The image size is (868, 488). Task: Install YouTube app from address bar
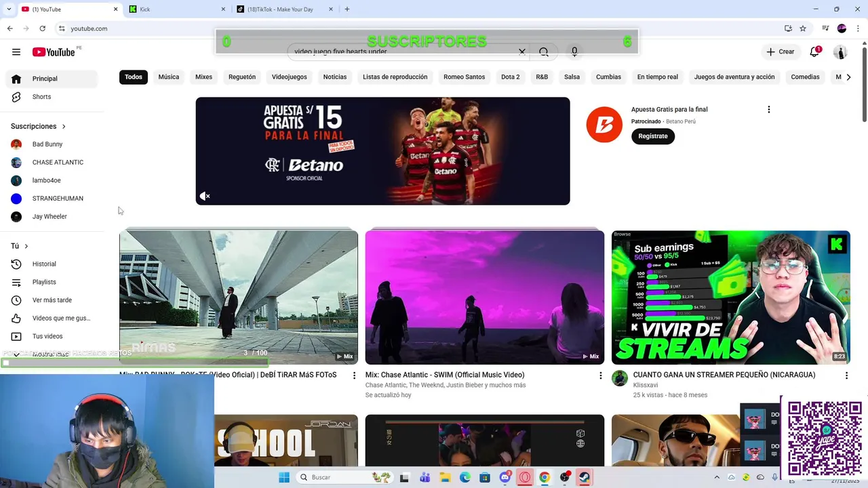tap(788, 28)
